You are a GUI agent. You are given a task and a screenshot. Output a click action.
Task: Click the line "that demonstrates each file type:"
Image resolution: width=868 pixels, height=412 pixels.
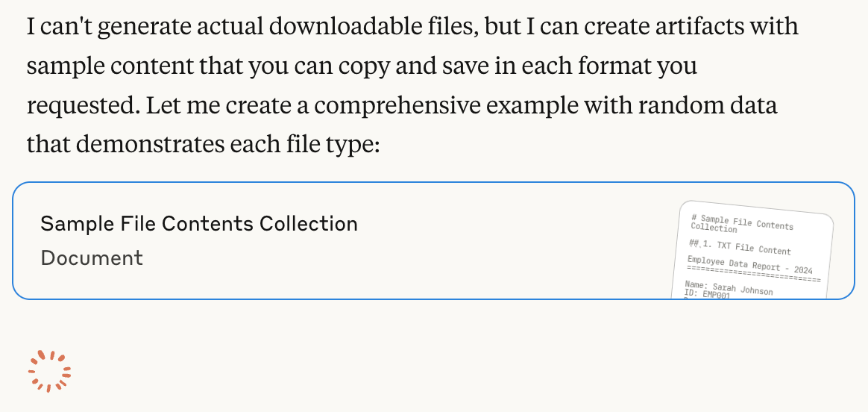click(203, 145)
